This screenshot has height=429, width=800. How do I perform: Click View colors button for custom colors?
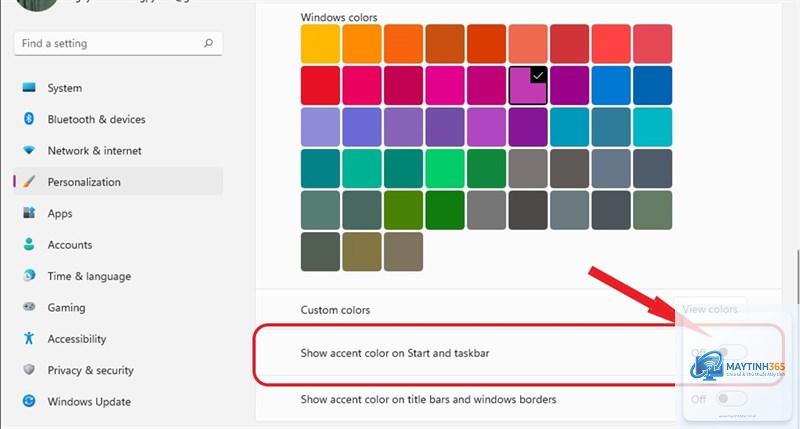[710, 310]
